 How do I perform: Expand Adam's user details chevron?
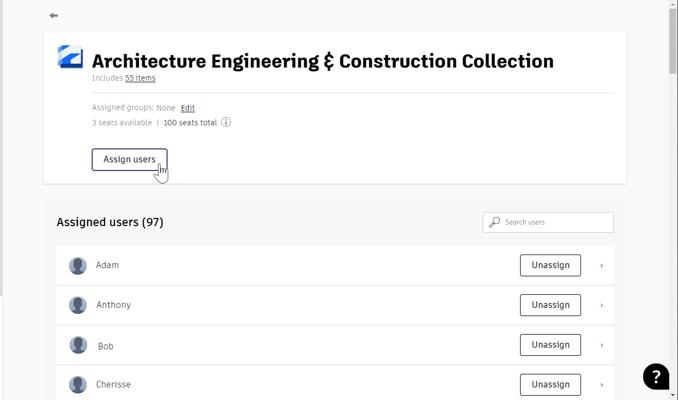coord(601,266)
